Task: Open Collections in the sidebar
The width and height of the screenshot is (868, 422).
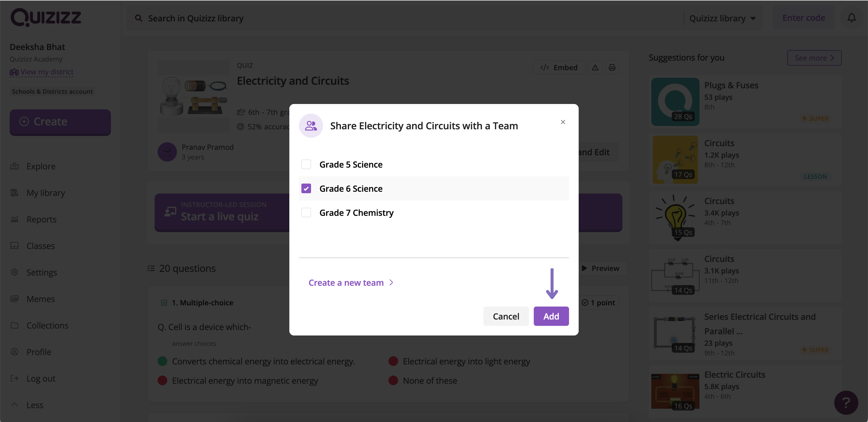Action: point(48,326)
